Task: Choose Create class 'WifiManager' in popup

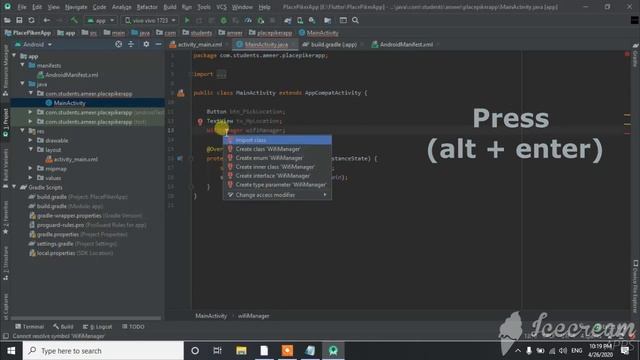Action: 277,149
